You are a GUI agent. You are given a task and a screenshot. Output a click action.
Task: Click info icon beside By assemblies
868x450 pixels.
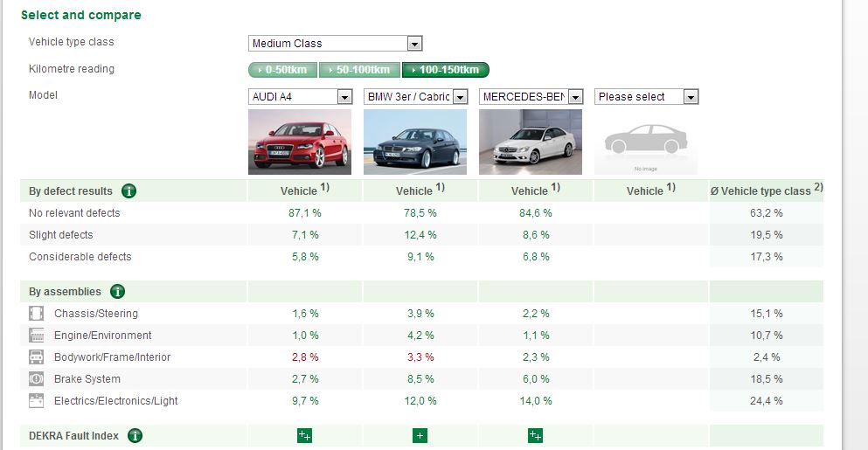click(x=117, y=292)
